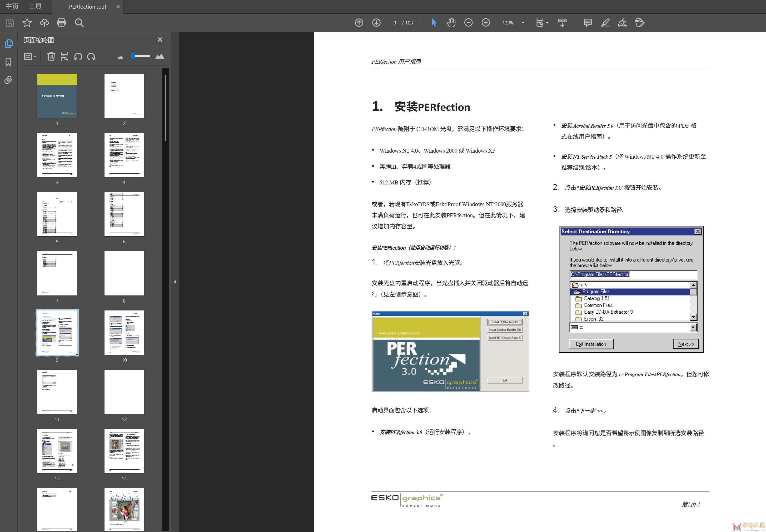The image size is (766, 532).
Task: Activate the selection arrow tool
Action: [x=434, y=23]
